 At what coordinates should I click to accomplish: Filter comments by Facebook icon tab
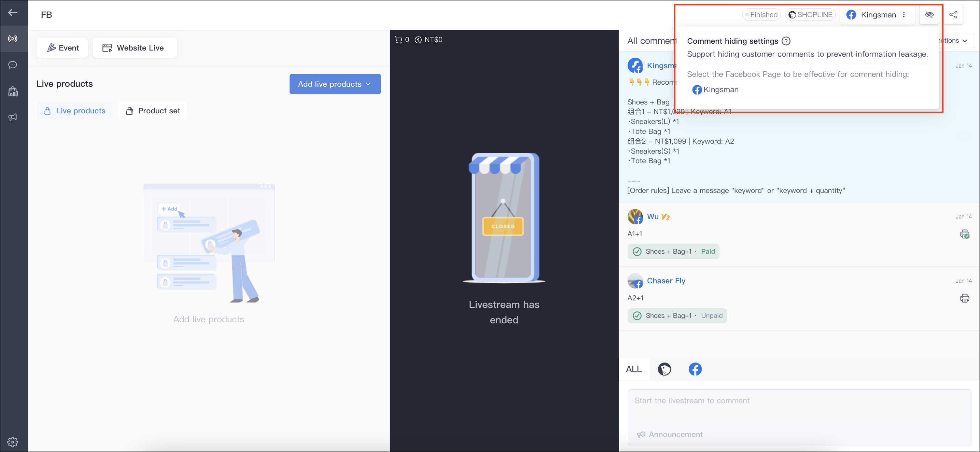695,369
